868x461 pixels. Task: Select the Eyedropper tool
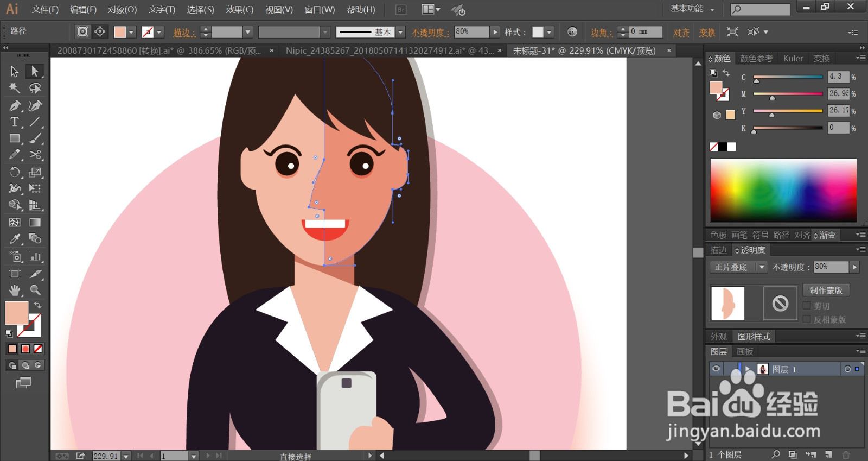click(15, 239)
